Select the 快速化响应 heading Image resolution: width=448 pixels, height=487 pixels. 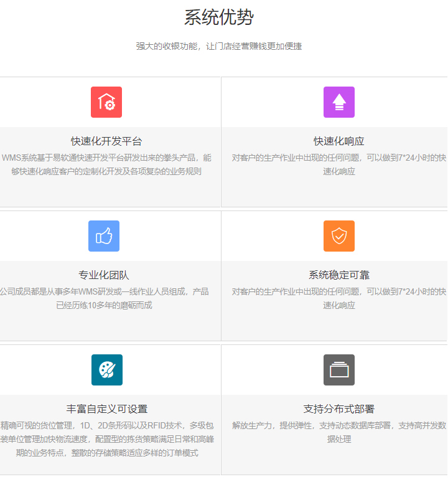coord(338,141)
